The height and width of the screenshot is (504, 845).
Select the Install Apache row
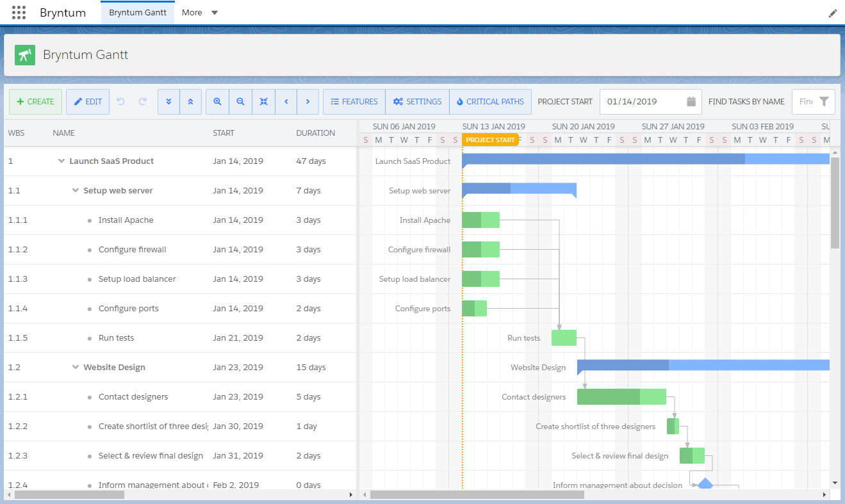coord(180,220)
